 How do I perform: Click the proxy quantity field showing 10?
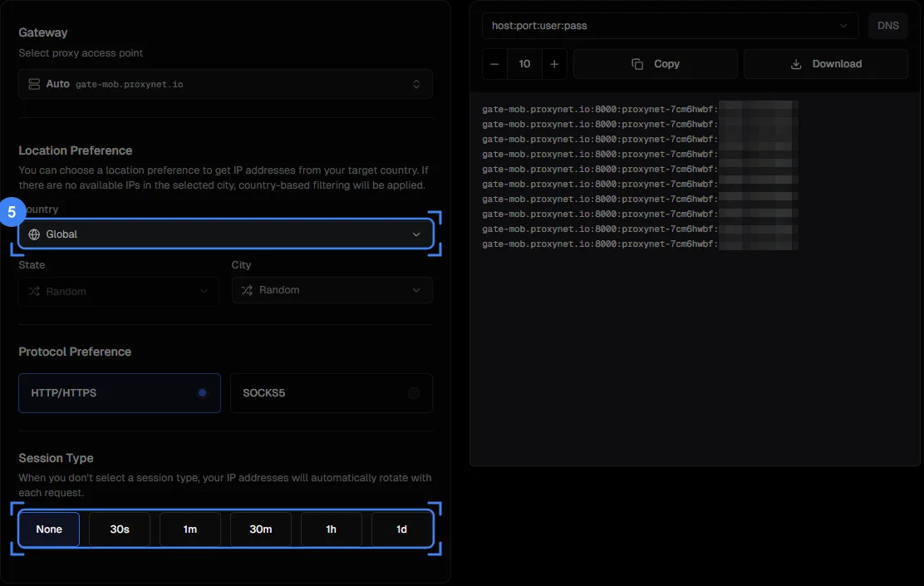point(524,64)
